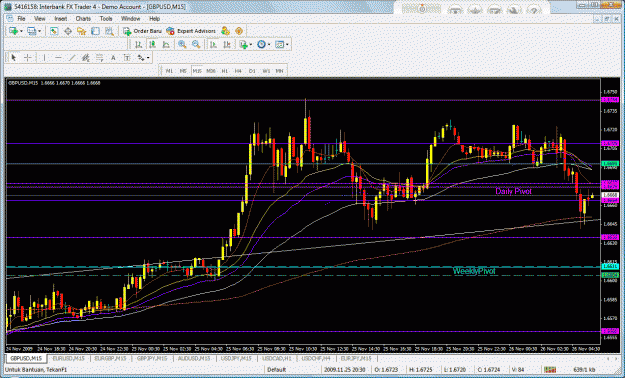Click the Templates icon

(279, 45)
